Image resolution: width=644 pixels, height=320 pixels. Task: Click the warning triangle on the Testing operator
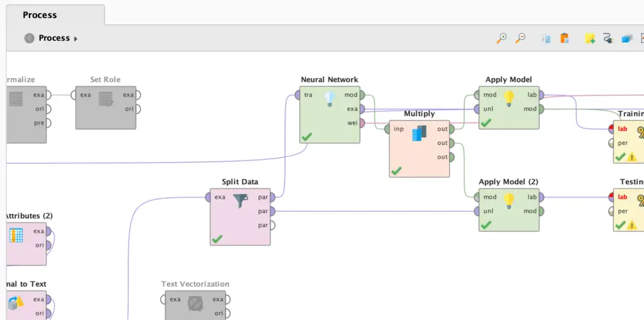click(632, 225)
